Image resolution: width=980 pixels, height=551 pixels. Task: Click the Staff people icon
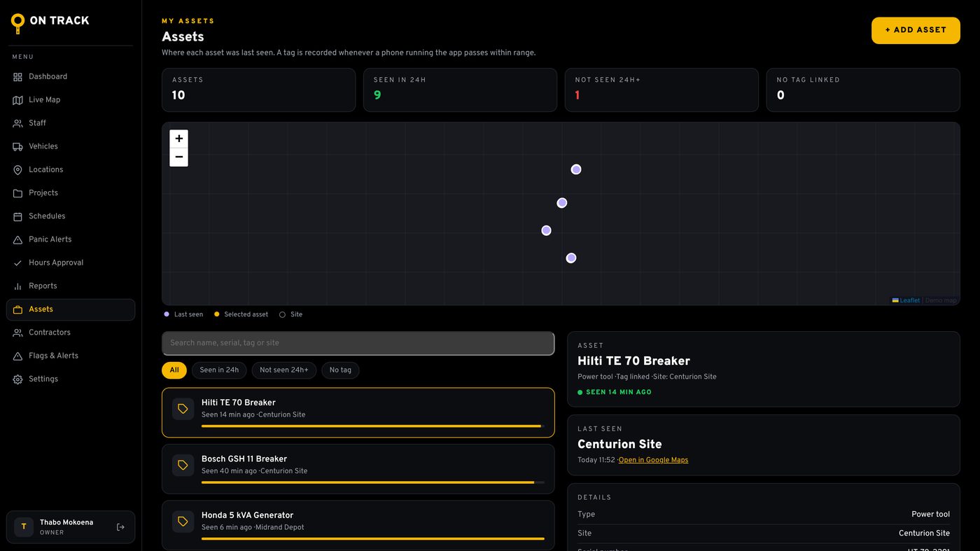pos(17,123)
